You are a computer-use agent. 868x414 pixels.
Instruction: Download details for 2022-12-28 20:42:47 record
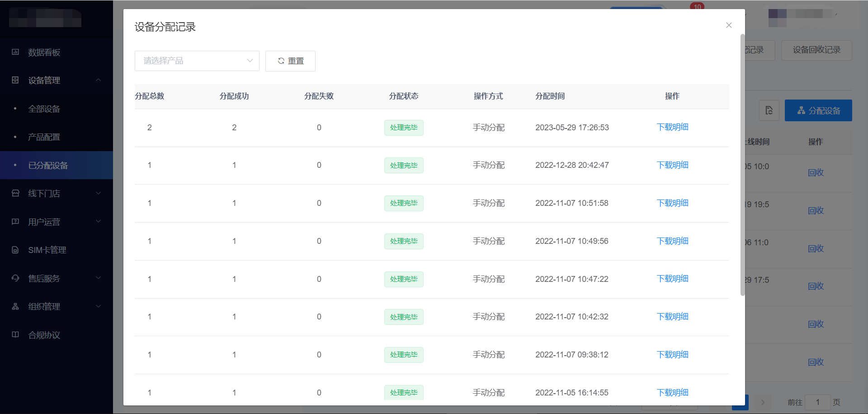tap(672, 165)
